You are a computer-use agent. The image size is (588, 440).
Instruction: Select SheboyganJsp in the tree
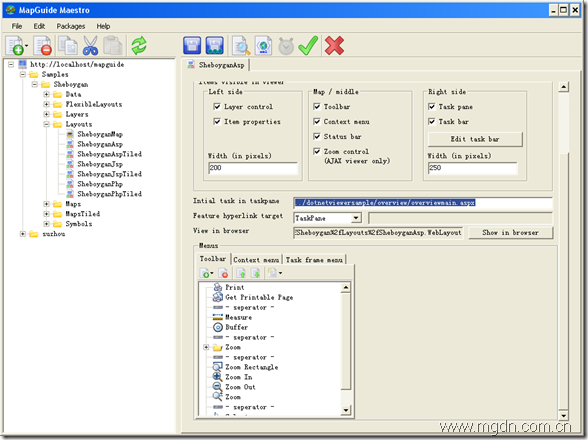(100, 164)
